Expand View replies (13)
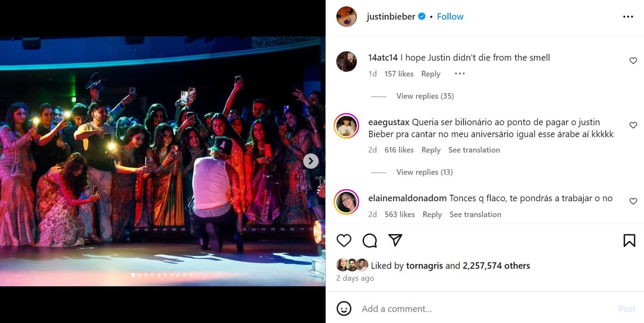644x323 pixels. pyautogui.click(x=425, y=172)
